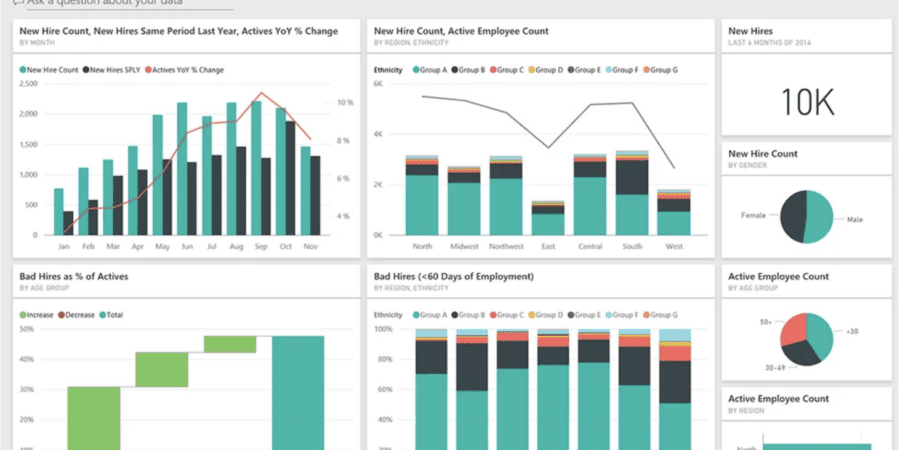Click Group F legend in the region ethnicity chart
This screenshot has width=900, height=450.
pos(622,70)
